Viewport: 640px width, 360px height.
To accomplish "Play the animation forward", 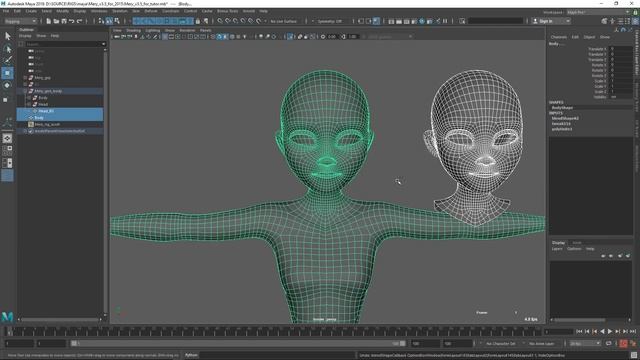I will tap(610, 331).
